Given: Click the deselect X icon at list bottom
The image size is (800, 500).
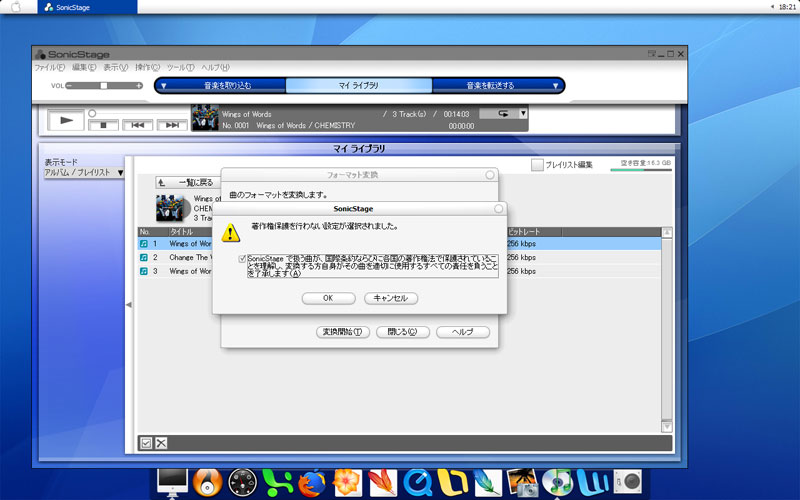Looking at the screenshot, I should 161,443.
